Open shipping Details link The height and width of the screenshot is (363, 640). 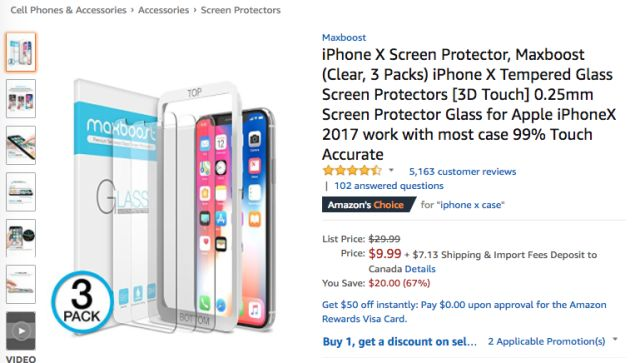(420, 269)
